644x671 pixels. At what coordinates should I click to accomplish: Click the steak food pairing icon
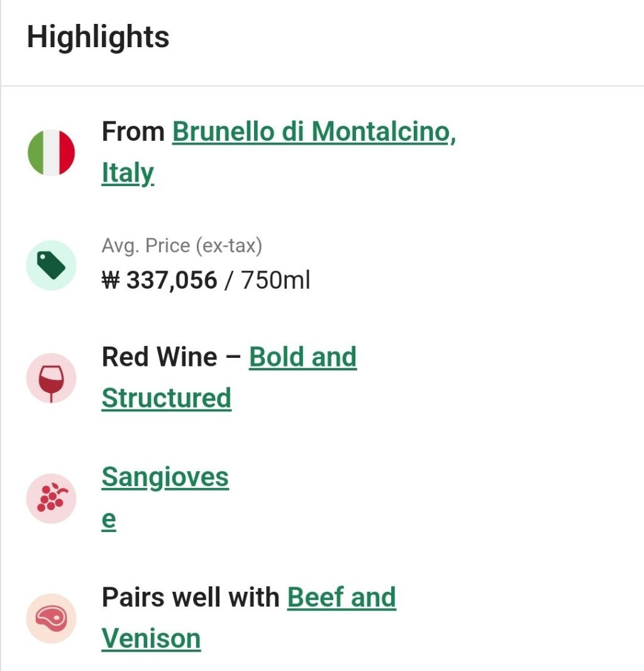click(51, 618)
